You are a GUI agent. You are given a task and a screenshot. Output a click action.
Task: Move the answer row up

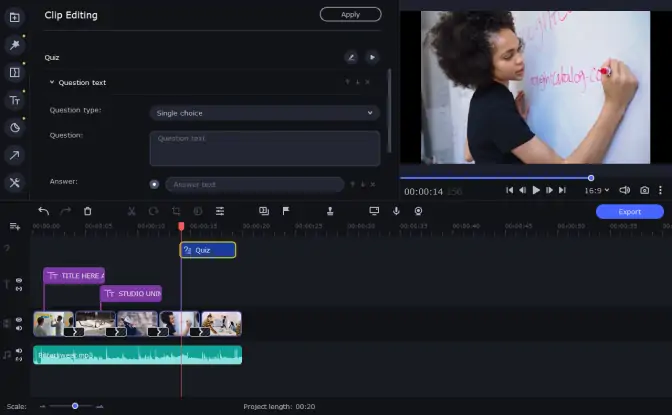tap(352, 184)
